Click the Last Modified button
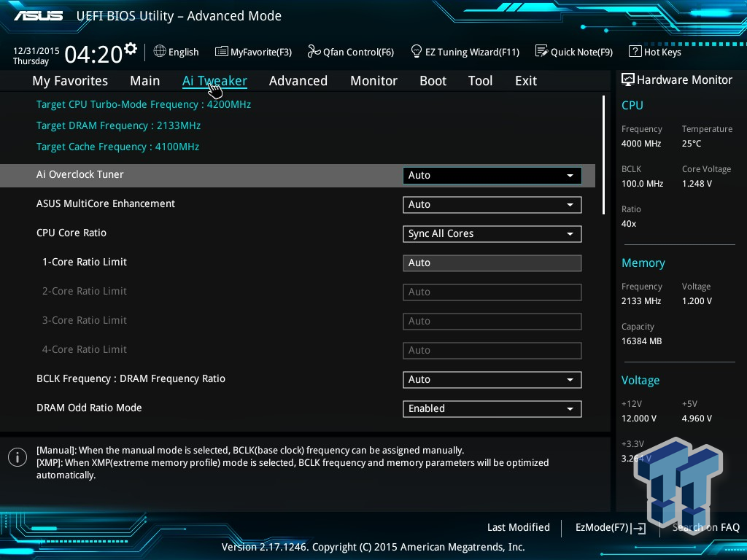Viewport: 747px width, 560px height. coord(519,527)
